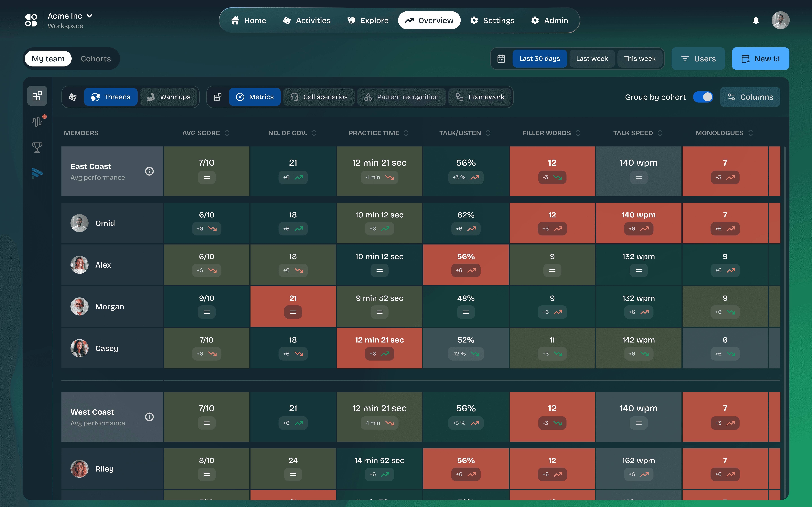Click the West Coast info icon
This screenshot has width=812, height=507.
(x=149, y=417)
